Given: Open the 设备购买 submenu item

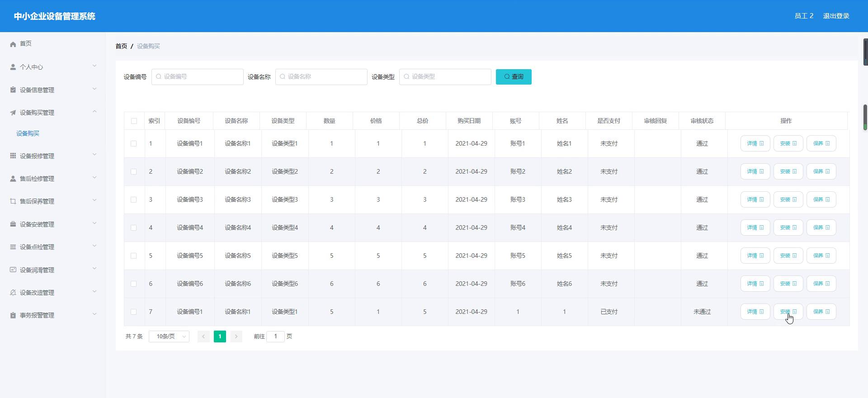Looking at the screenshot, I should pos(28,133).
